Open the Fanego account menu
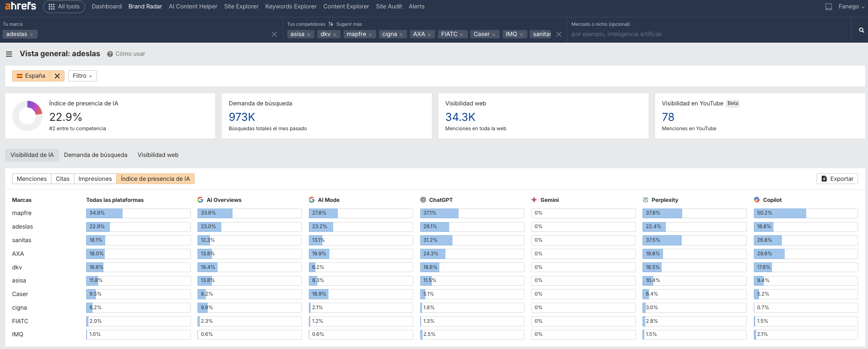Screen dimensions: 868x349 tap(851, 7)
